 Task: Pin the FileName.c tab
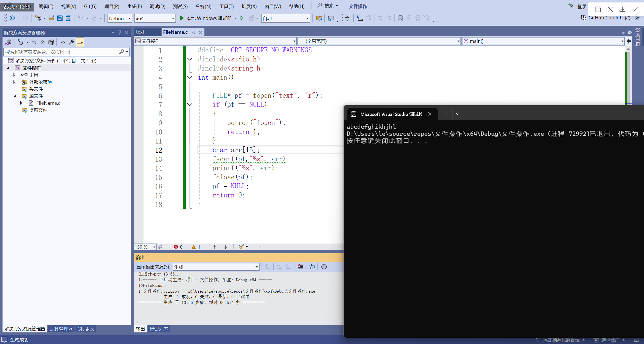[x=193, y=32]
